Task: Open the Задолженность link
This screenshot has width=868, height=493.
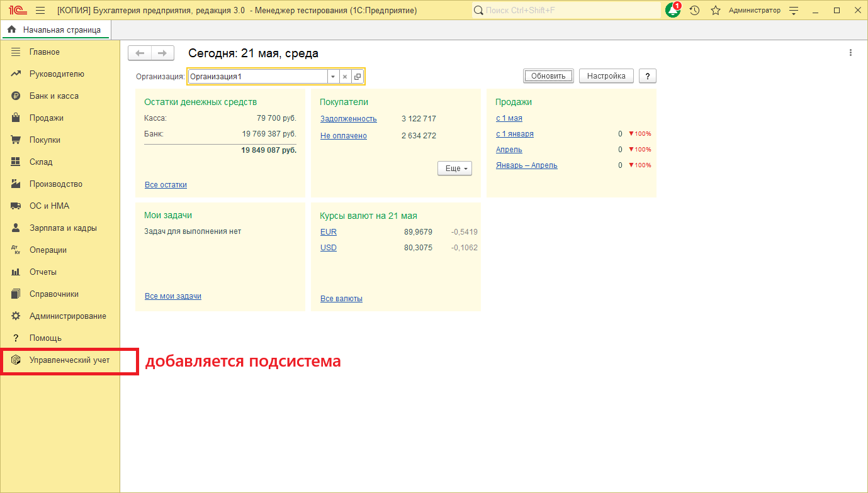Action: pyautogui.click(x=349, y=119)
